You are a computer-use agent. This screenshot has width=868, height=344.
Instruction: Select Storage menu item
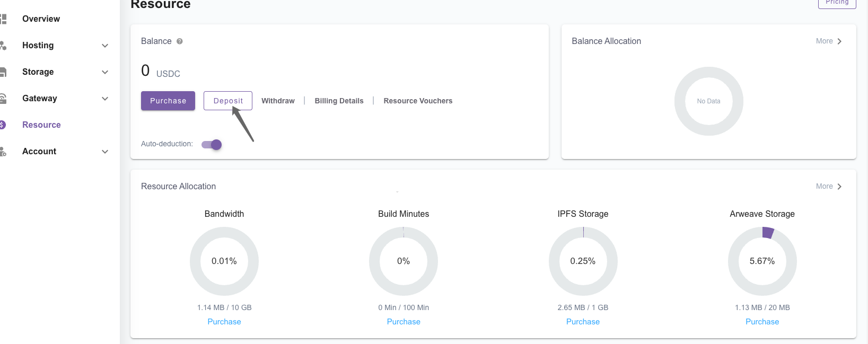pyautogui.click(x=38, y=72)
